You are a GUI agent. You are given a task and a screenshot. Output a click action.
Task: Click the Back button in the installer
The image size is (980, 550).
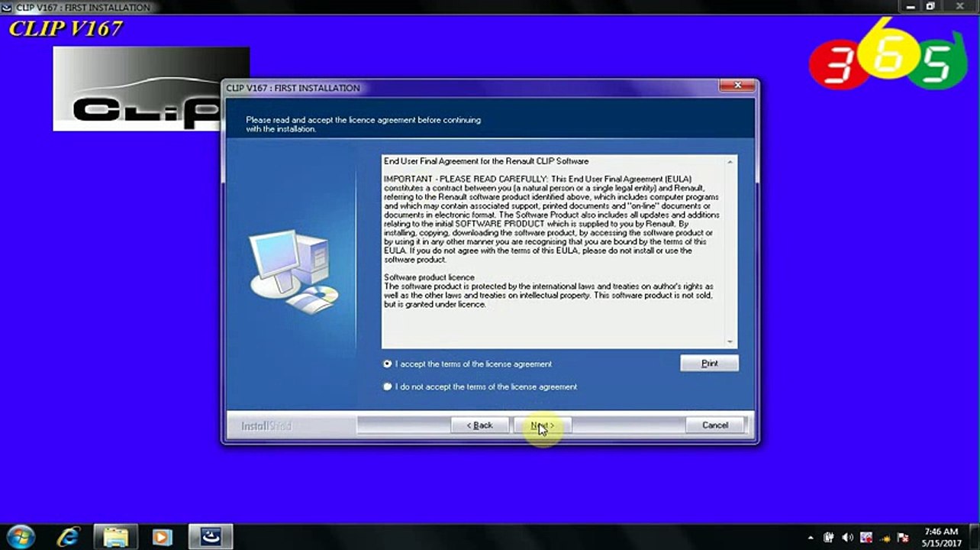tap(480, 425)
